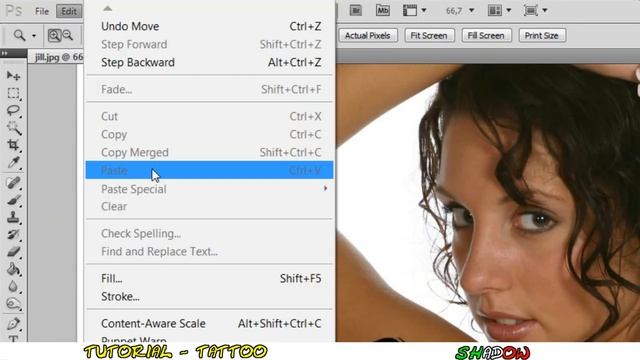Select the Spot Healing Brush tool
The width and height of the screenshot is (640, 360).
[13, 183]
